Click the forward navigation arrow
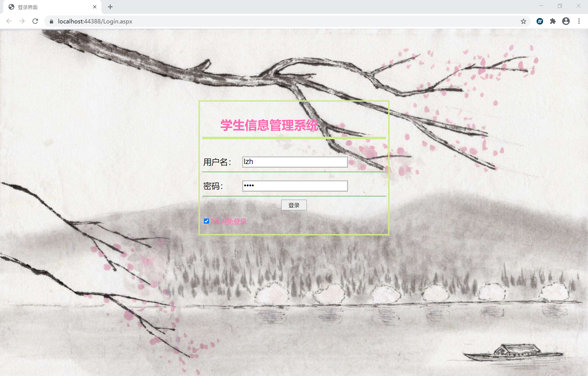Screen dimensions: 588x376 coord(22,21)
